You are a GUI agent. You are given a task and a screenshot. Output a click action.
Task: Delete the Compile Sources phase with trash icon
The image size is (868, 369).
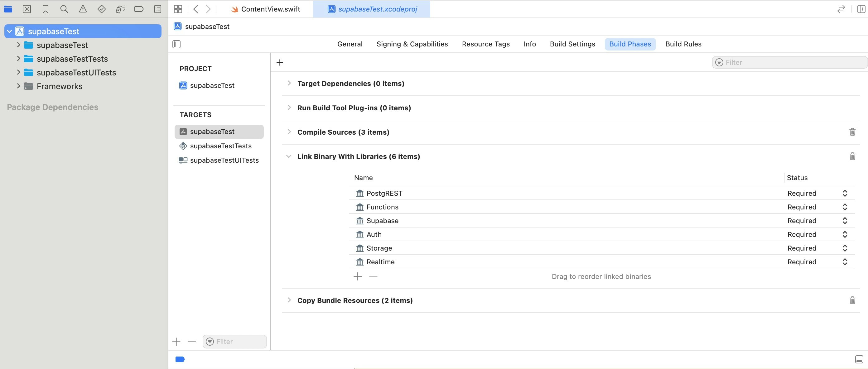[x=852, y=132]
